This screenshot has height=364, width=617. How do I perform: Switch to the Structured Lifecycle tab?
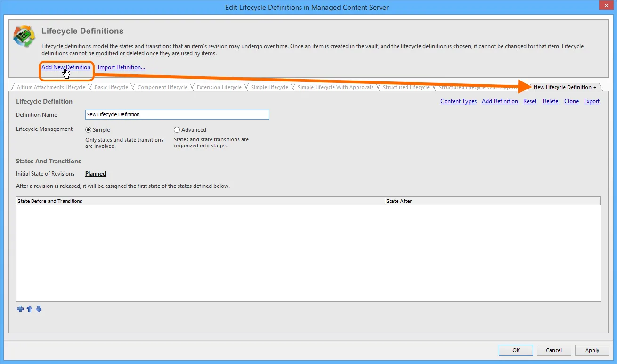(406, 87)
